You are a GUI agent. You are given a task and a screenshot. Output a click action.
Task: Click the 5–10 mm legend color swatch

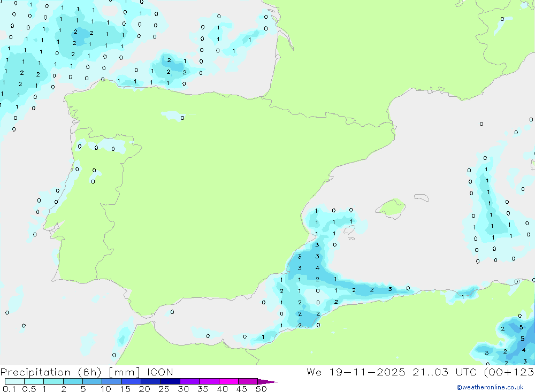coord(93,381)
